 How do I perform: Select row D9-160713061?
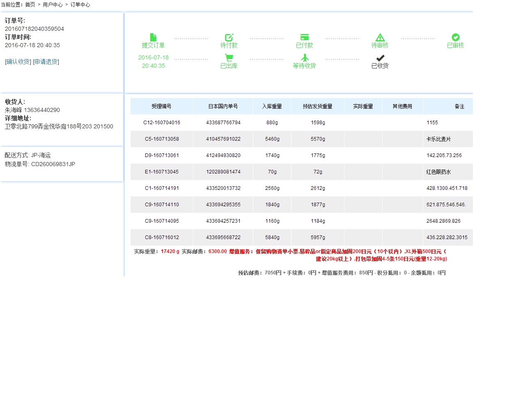click(x=302, y=155)
